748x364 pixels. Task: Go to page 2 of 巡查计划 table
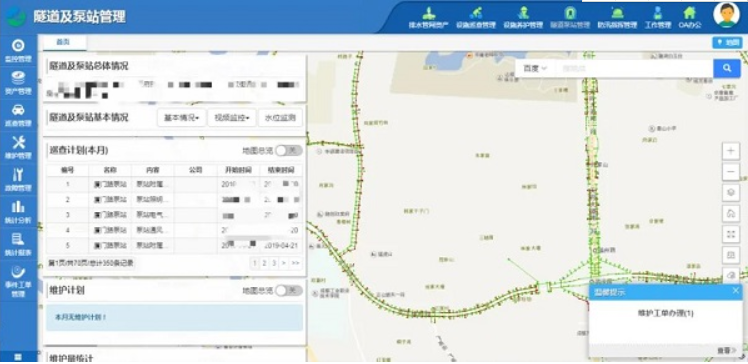(x=264, y=263)
